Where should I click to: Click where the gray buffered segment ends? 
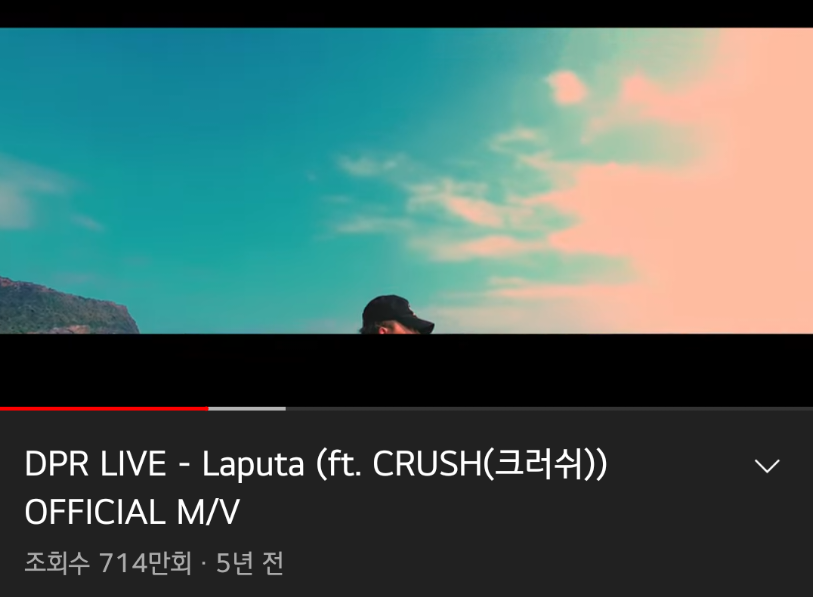[285, 409]
